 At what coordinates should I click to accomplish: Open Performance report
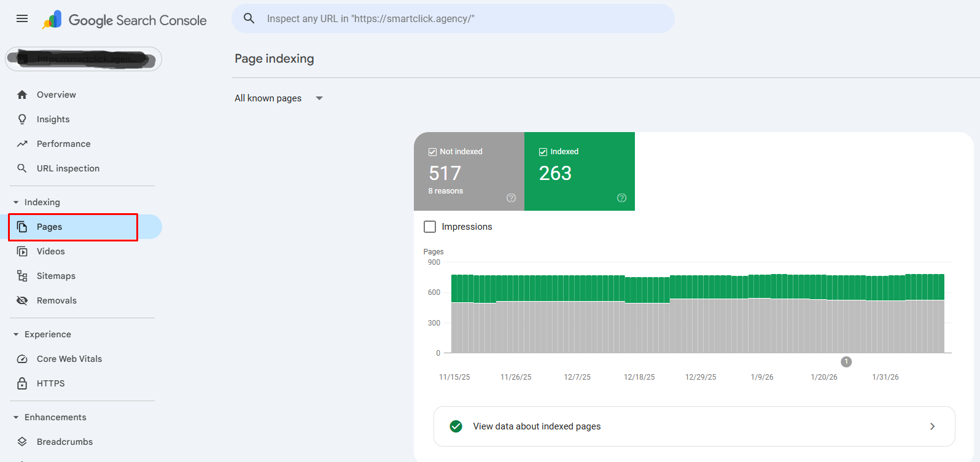pos(64,144)
